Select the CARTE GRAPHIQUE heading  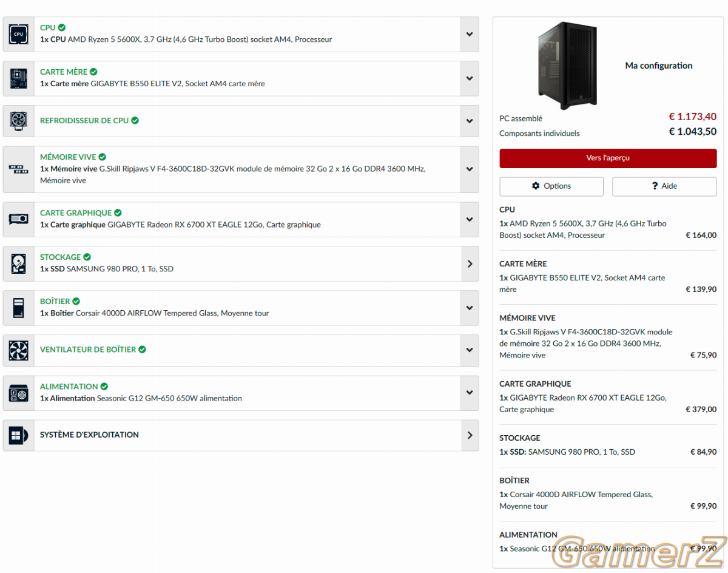click(76, 212)
